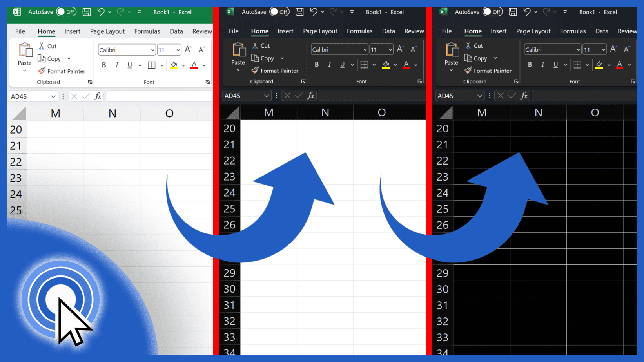Click Cut in dark gray window
The image size is (644, 362).
(x=261, y=46)
